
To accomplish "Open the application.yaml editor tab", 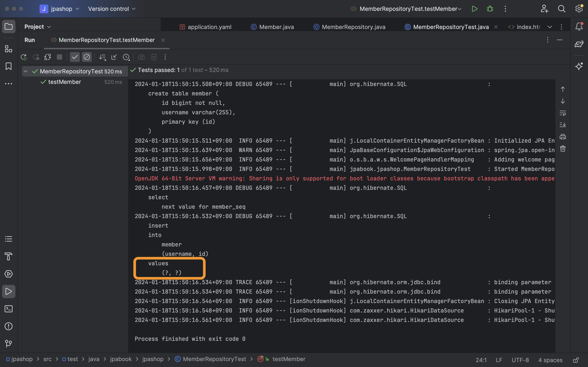I will tap(209, 27).
